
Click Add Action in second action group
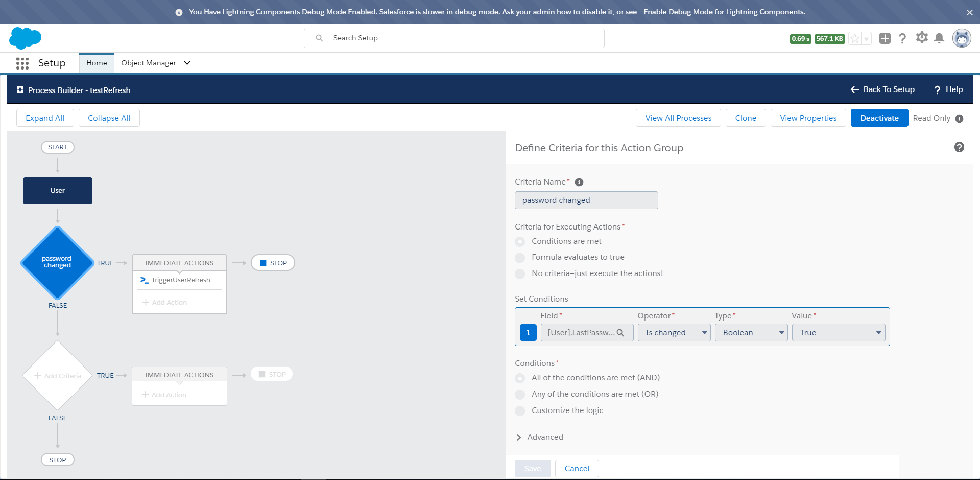164,395
